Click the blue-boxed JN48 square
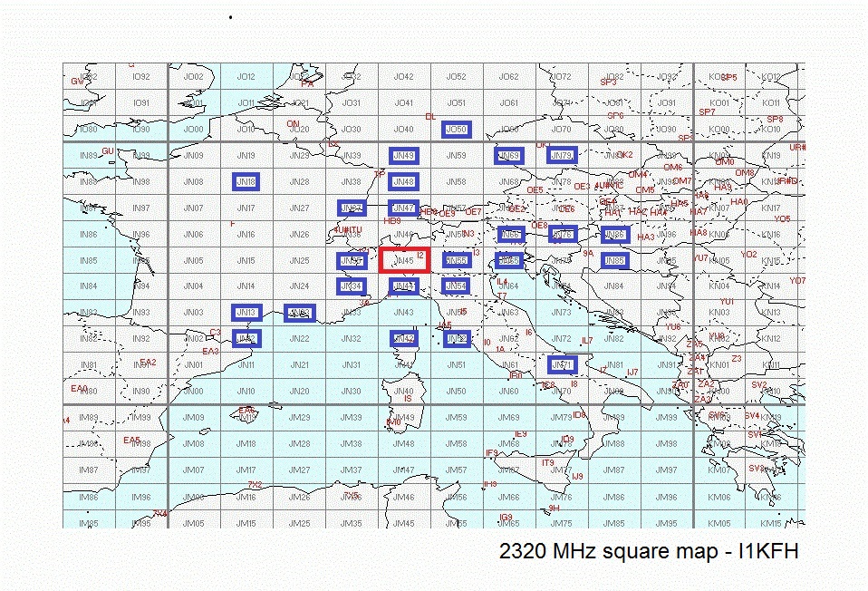The width and height of the screenshot is (868, 591). tap(403, 181)
